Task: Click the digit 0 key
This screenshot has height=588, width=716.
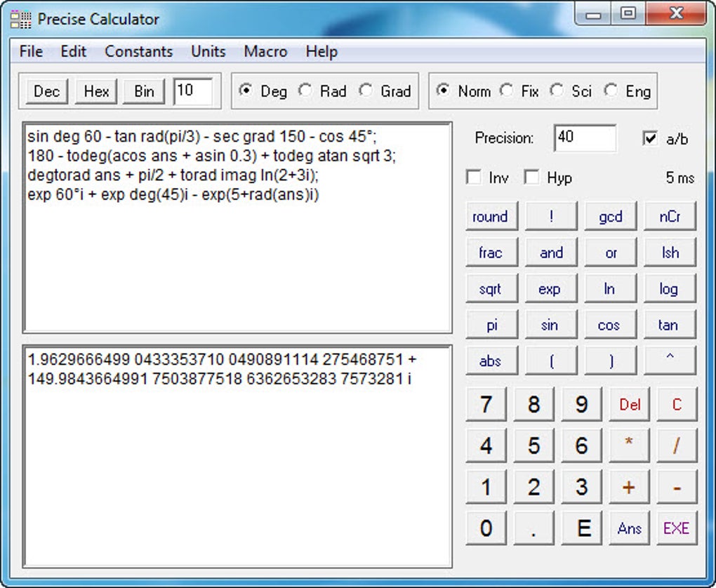Action: pyautogui.click(x=486, y=528)
